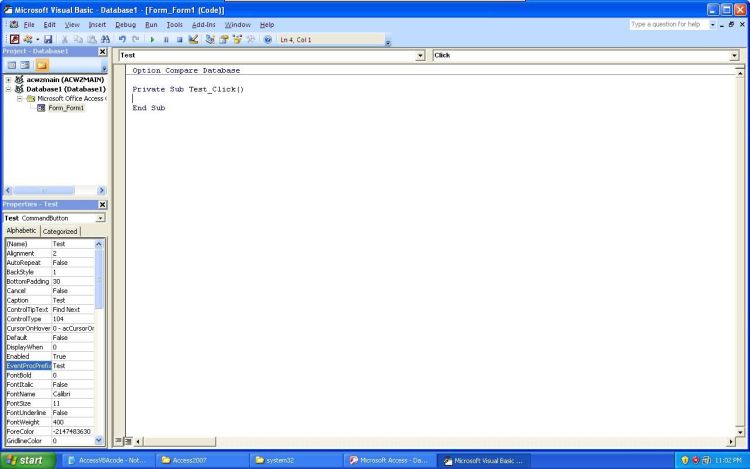Open the Click procedure dropdown

734,55
